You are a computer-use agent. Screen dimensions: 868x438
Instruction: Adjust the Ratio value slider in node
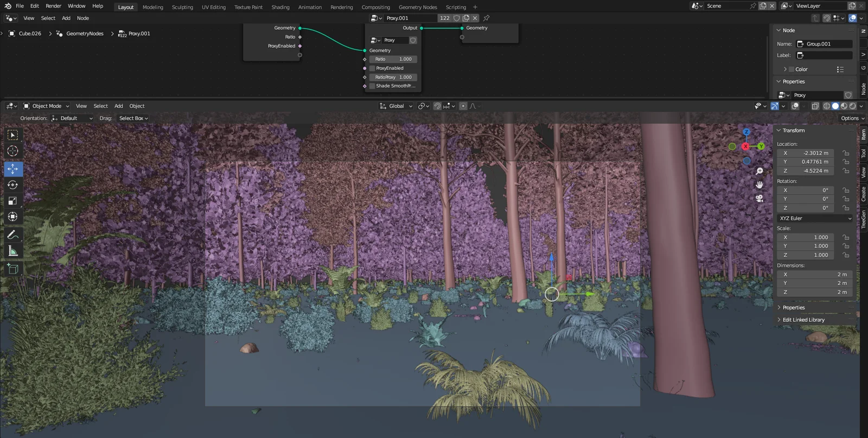tap(393, 59)
